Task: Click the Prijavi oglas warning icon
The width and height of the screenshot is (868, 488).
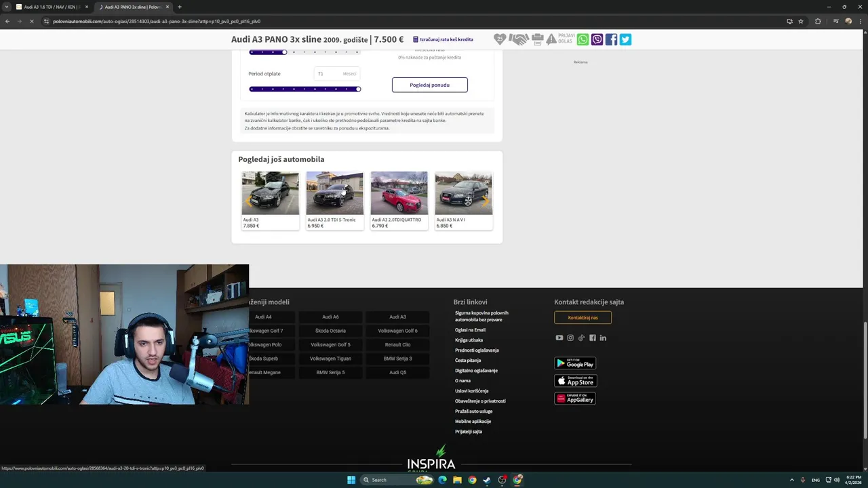Action: (551, 39)
